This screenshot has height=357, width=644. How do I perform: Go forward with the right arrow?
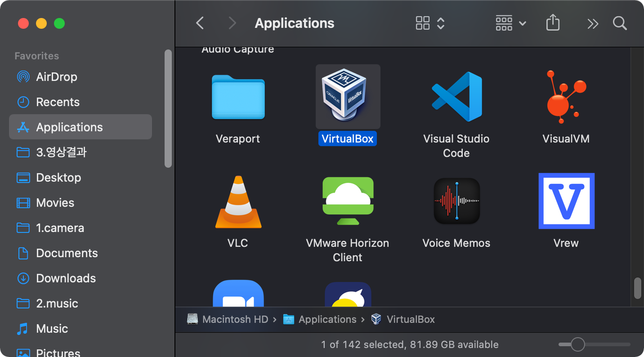pos(232,23)
